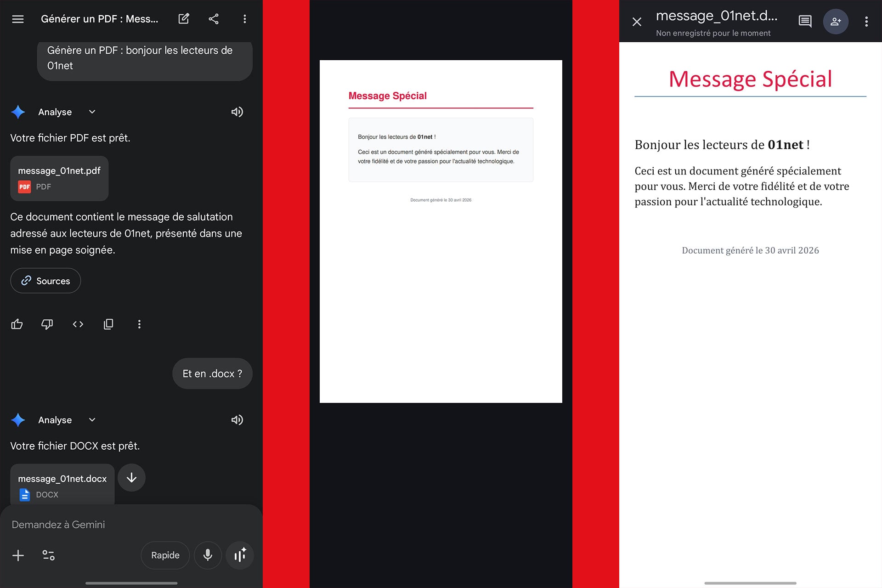This screenshot has width=882, height=588.
Task: Focus the Demandez à Gemini input field
Action: pos(131,525)
